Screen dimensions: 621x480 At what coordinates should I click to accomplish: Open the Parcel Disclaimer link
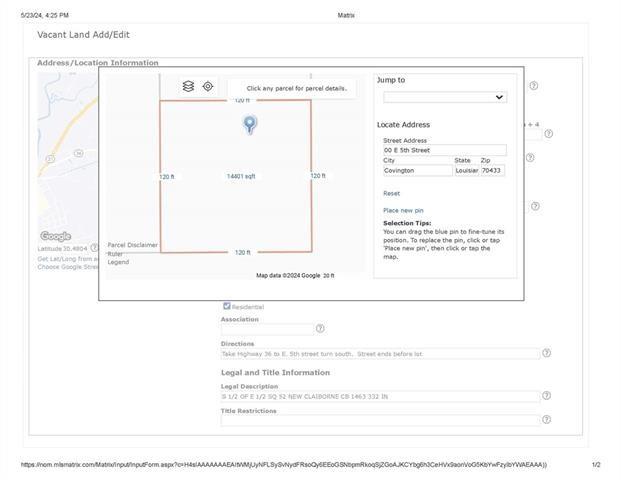(x=132, y=245)
